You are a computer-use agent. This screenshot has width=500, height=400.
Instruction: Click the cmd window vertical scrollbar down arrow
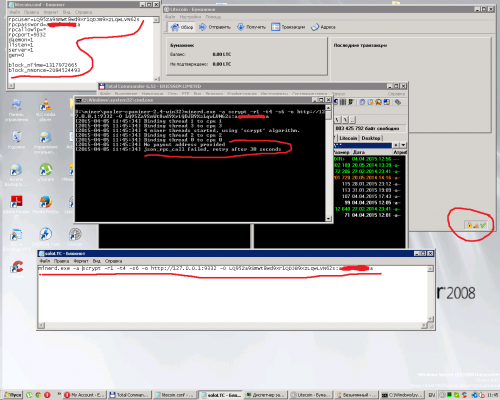pos(328,219)
